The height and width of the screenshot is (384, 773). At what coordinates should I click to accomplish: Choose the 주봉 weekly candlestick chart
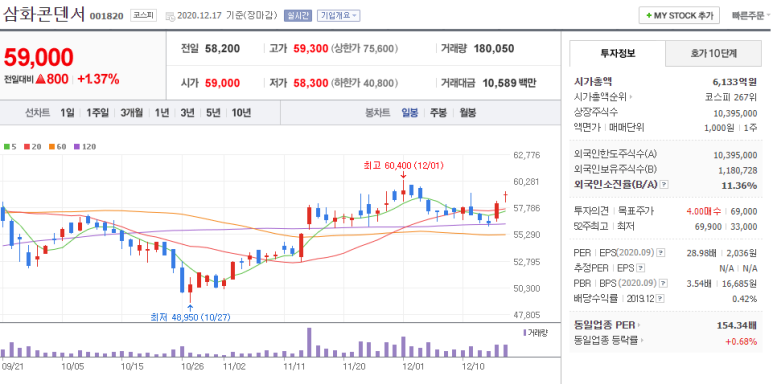point(438,113)
